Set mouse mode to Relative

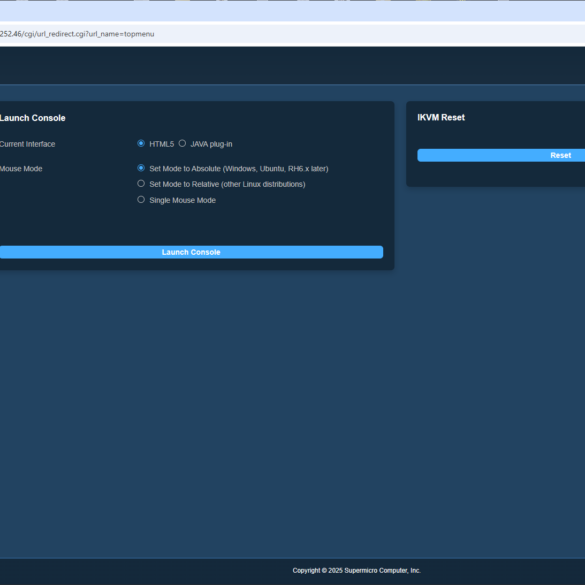141,184
